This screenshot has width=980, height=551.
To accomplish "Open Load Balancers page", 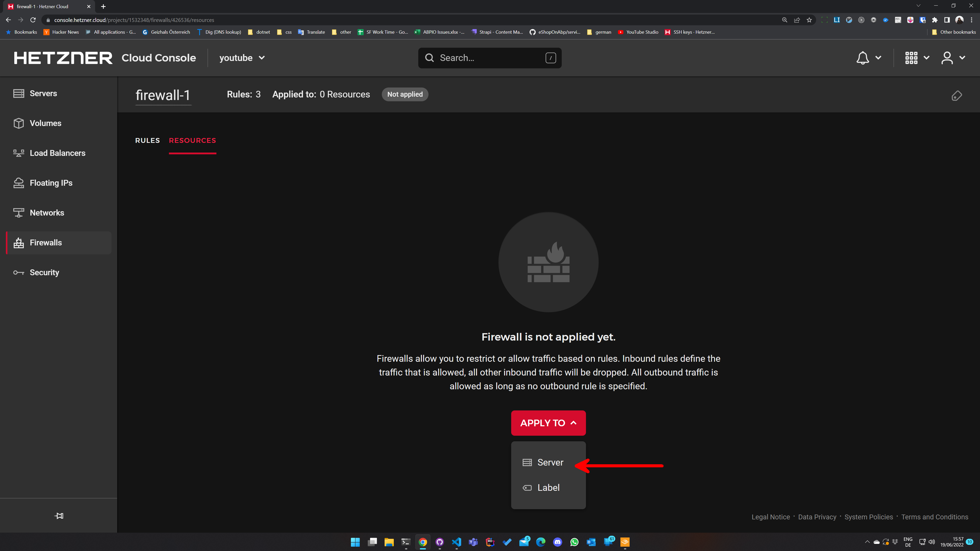I will click(x=57, y=153).
